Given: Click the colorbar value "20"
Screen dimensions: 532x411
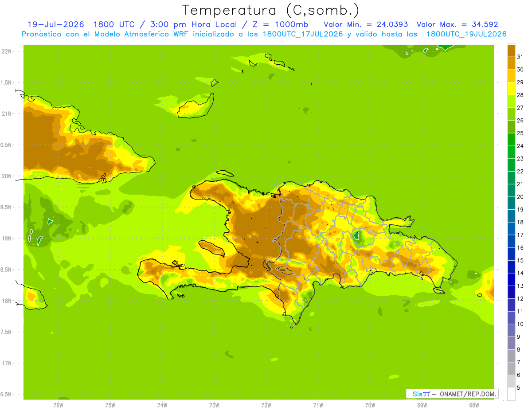Looking at the screenshot, I should (x=520, y=197).
